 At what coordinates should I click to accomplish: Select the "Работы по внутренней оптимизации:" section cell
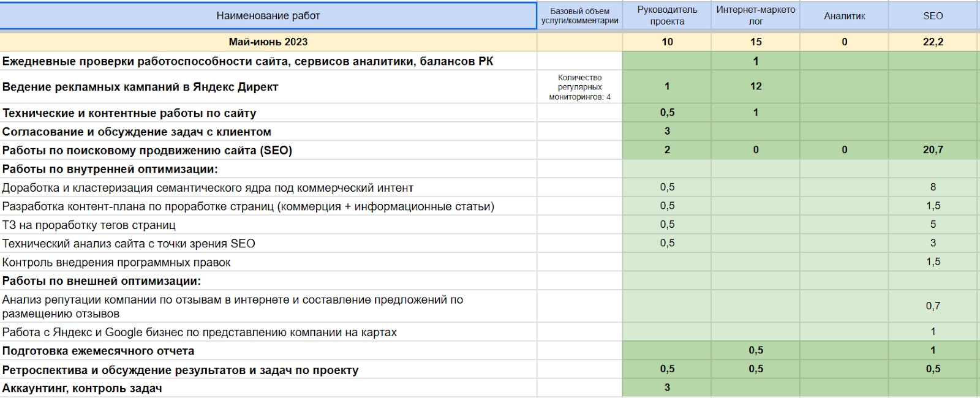pos(110,169)
